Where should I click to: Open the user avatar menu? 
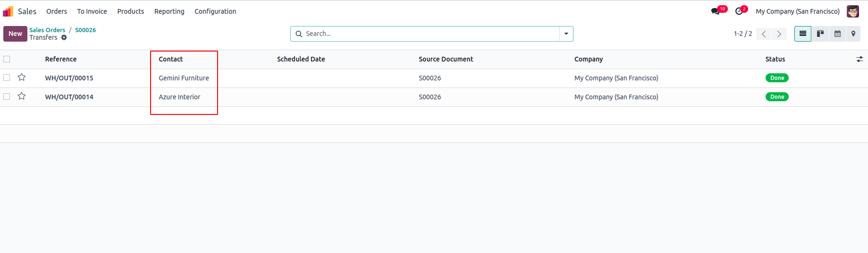pyautogui.click(x=852, y=11)
